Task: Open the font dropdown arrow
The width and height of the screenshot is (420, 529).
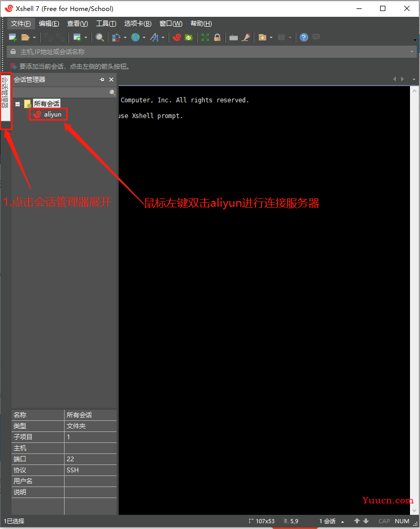Action: [163, 37]
